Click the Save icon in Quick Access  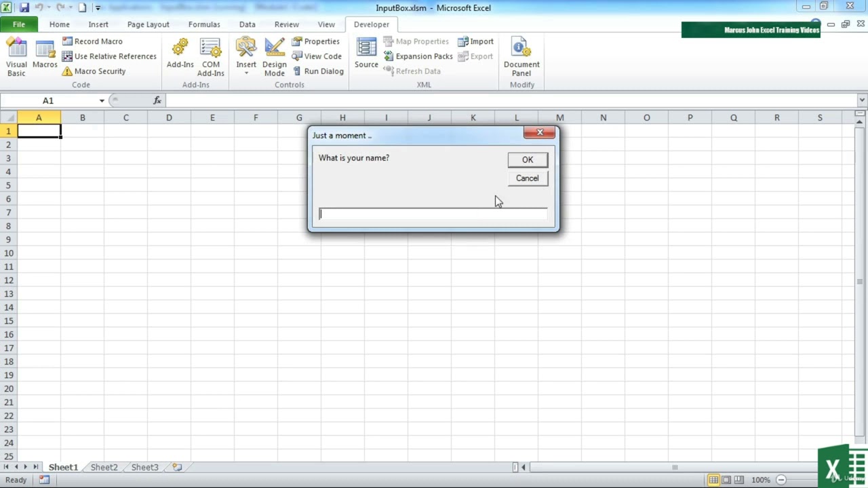pos(24,7)
